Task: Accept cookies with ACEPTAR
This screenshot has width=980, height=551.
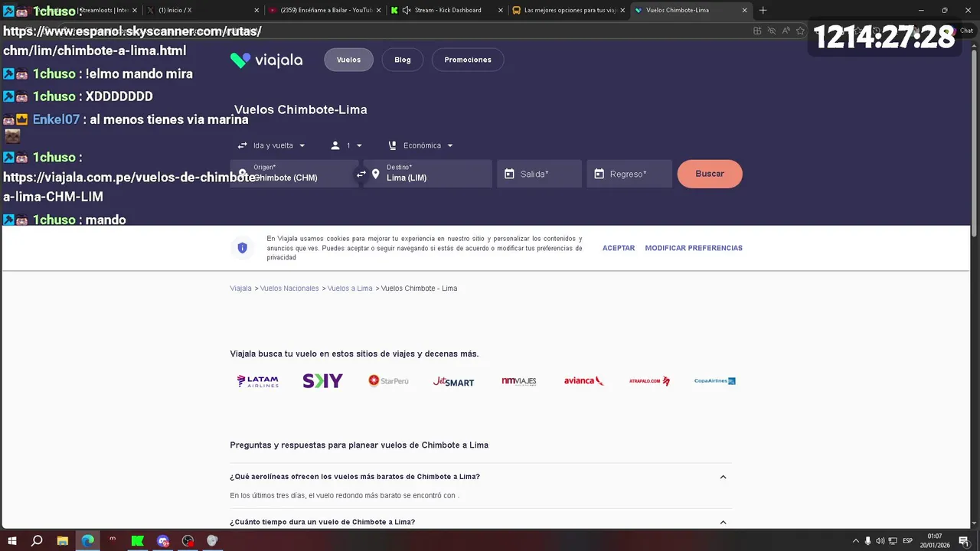Action: pos(619,248)
